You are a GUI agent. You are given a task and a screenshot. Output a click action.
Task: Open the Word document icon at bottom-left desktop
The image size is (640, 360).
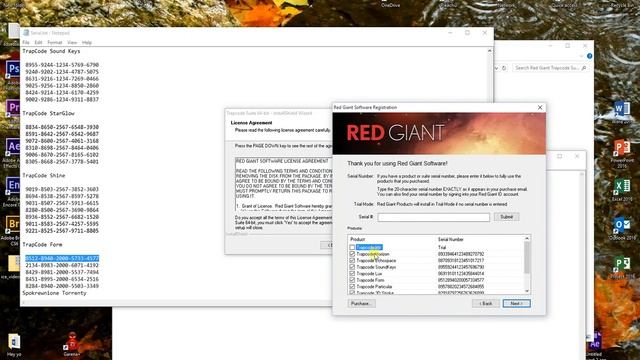click(x=14, y=341)
